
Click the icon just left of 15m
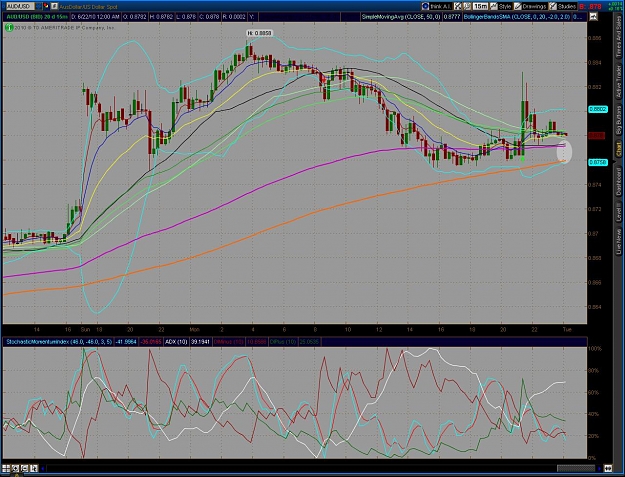pos(467,6)
